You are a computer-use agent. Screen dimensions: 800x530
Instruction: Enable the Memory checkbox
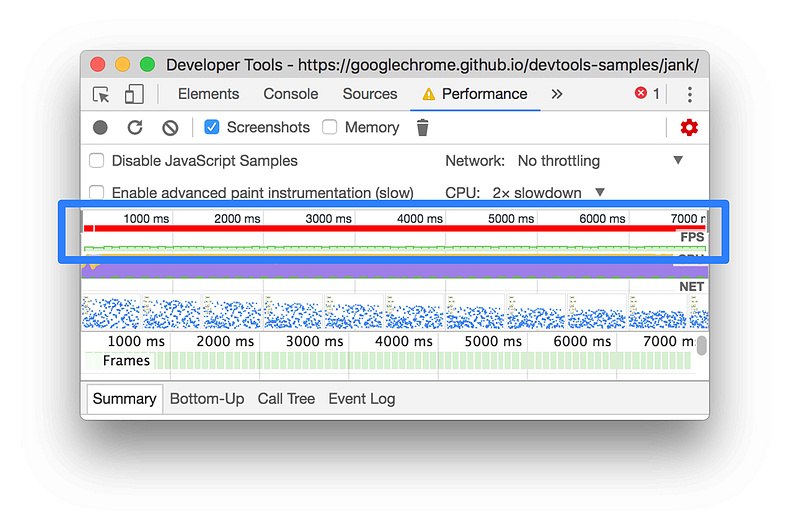point(330,127)
